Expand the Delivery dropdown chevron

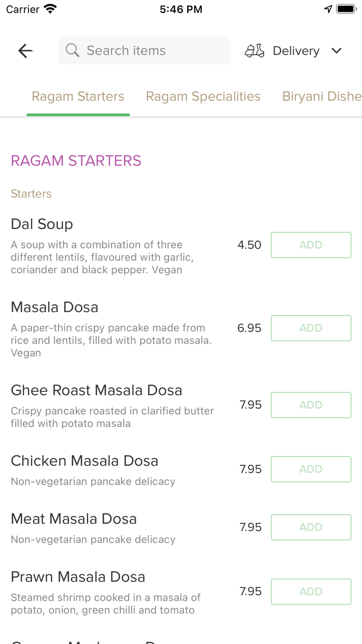coord(337,51)
